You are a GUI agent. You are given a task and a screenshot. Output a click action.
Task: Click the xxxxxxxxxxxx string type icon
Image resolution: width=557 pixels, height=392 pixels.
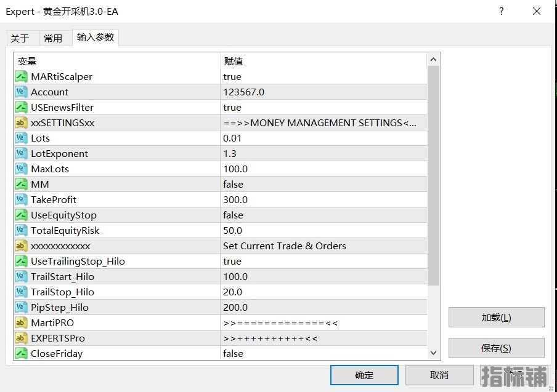[21, 246]
